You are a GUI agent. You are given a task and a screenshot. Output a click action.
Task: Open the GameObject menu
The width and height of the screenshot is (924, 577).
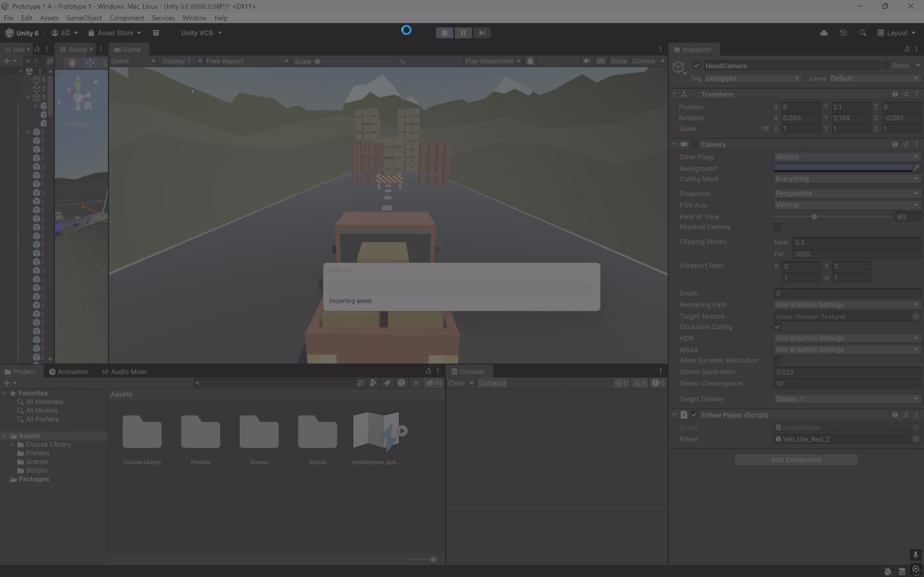(x=84, y=18)
